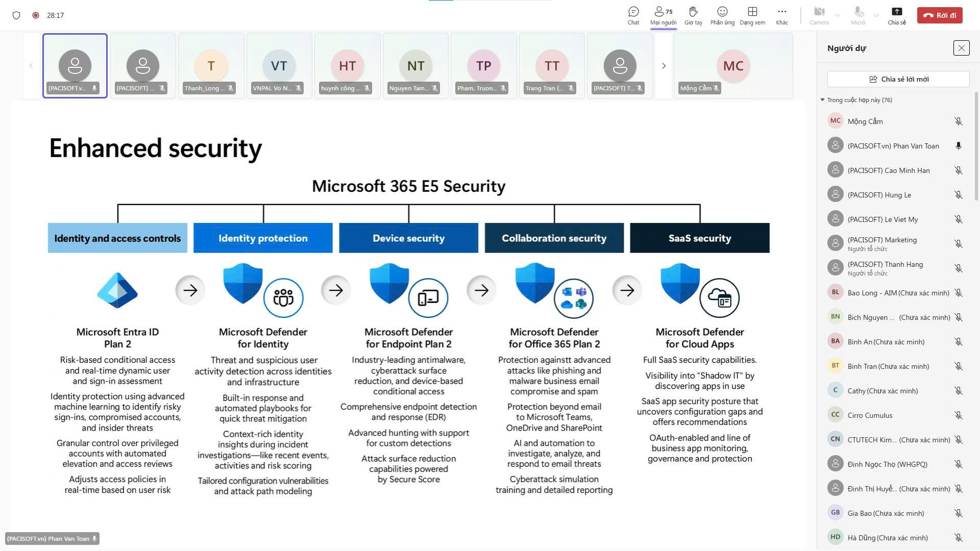Go to next participant thumbnails
This screenshot has height=551, width=980.
(x=664, y=66)
